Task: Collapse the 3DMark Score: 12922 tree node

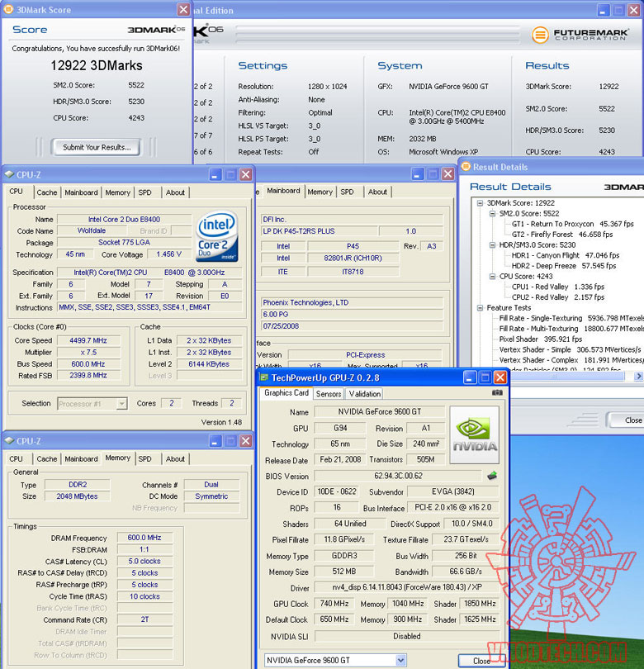Action: pyautogui.click(x=480, y=203)
